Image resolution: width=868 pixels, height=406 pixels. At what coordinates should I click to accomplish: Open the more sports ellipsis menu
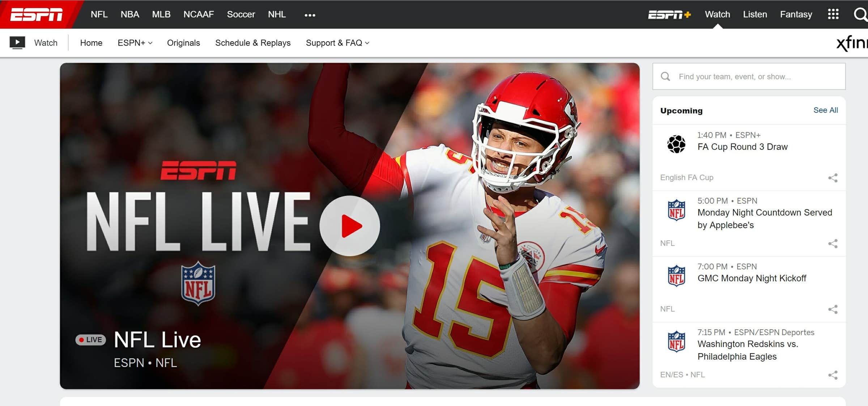(x=310, y=15)
